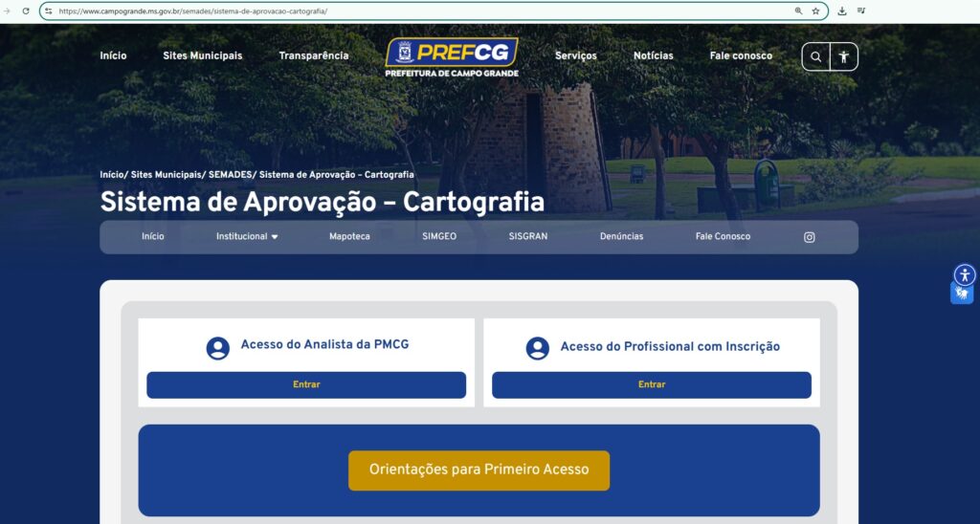Open the Instagram icon link
980x524 pixels.
tap(809, 237)
